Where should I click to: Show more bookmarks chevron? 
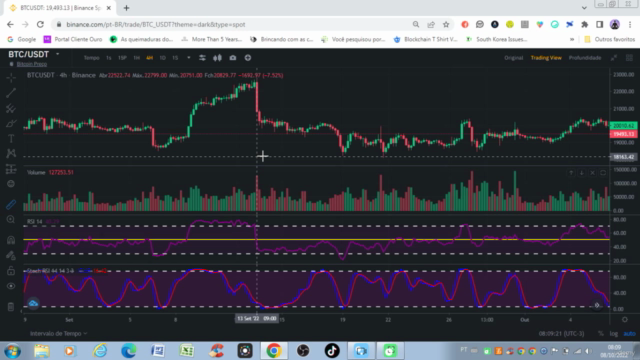572,39
